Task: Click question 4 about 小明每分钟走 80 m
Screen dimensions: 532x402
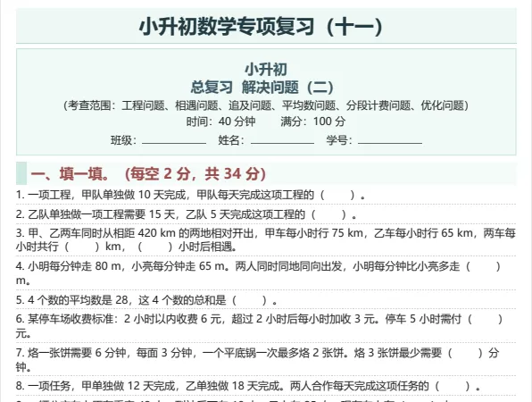Action: (258, 273)
